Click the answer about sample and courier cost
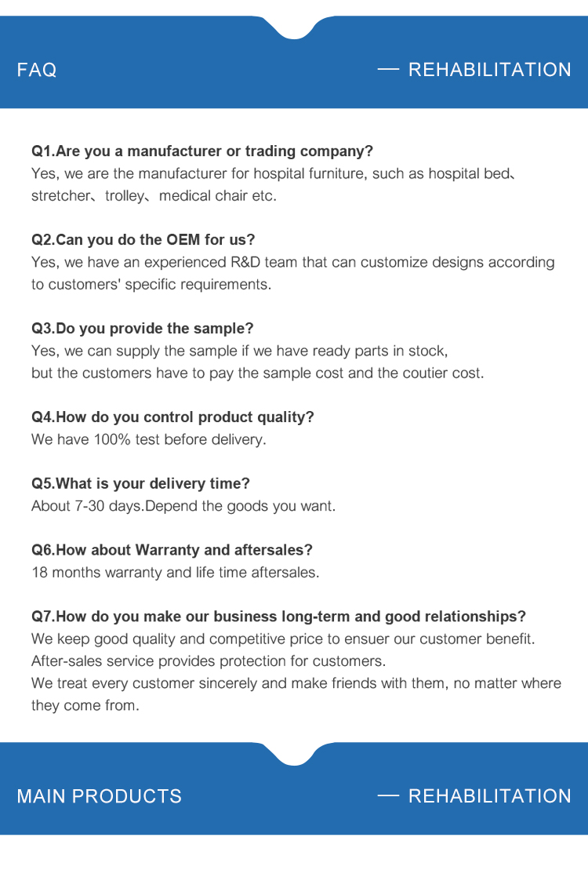The width and height of the screenshot is (588, 870). [257, 362]
